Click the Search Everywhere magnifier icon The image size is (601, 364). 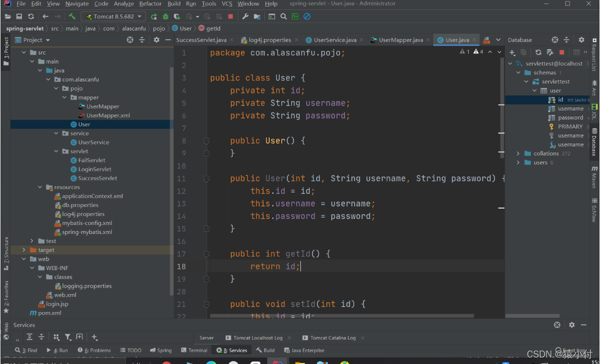pos(283,16)
